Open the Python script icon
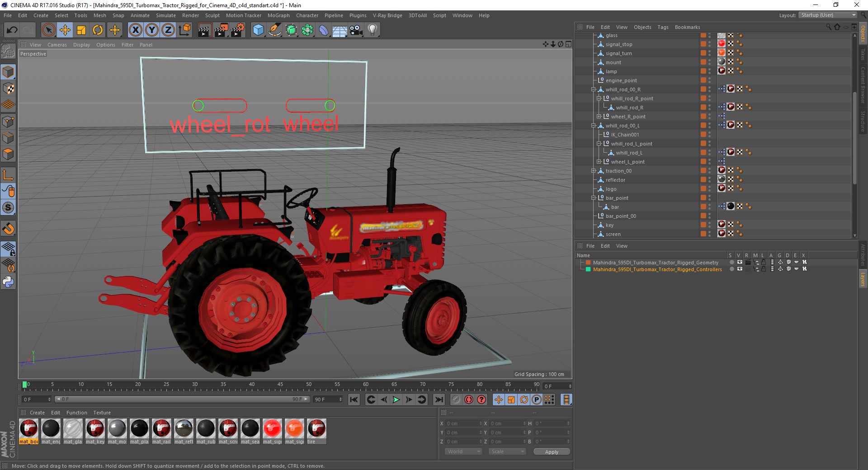868x470 pixels. 8,282
